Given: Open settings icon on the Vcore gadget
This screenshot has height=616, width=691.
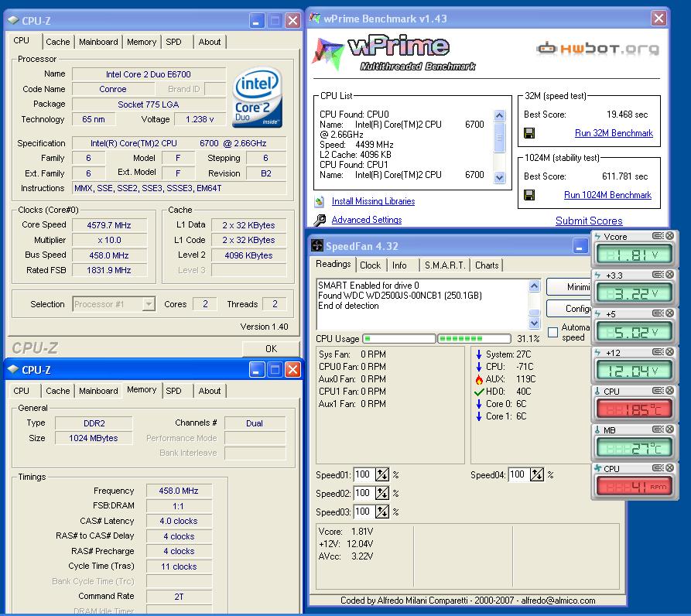Looking at the screenshot, I should pos(658,236).
